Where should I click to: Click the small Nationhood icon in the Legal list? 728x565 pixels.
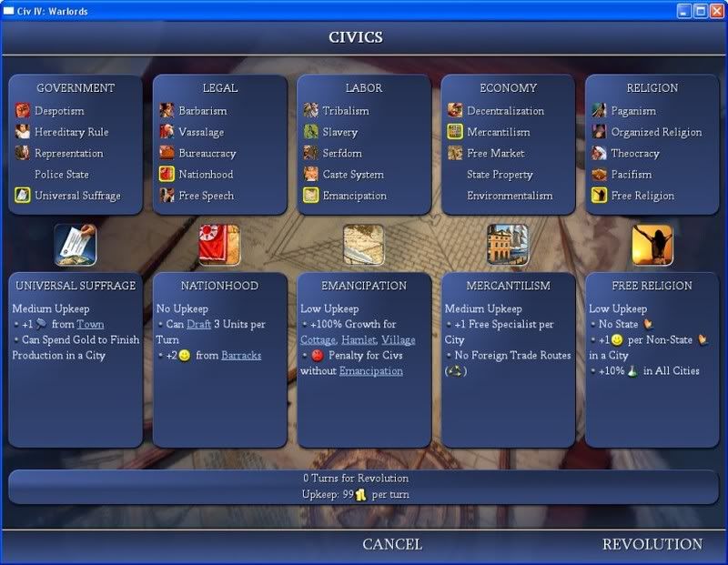coord(167,174)
